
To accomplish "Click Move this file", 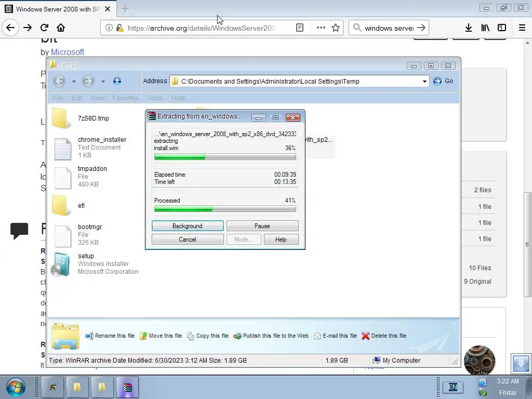I will 161,336.
